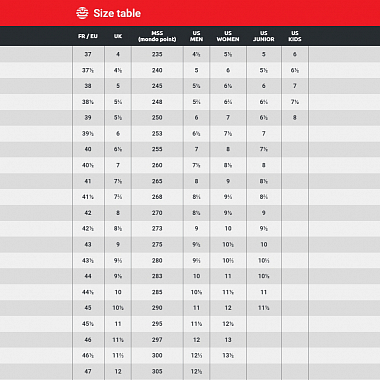Image resolution: width=380 pixels, height=380 pixels.
Task: Click the US WOMEN size 13 cell
Action: tap(228, 340)
